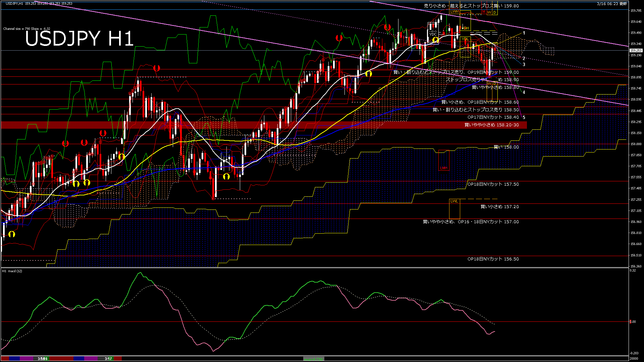
Task: Click the 3/17 date marker on the session bar
Action: (108, 359)
